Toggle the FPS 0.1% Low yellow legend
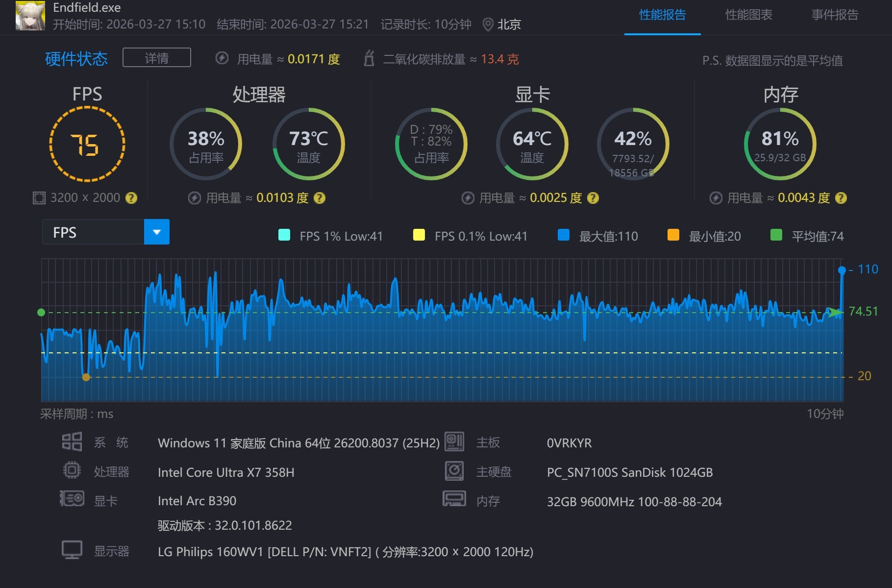This screenshot has width=892, height=588. pos(419,235)
